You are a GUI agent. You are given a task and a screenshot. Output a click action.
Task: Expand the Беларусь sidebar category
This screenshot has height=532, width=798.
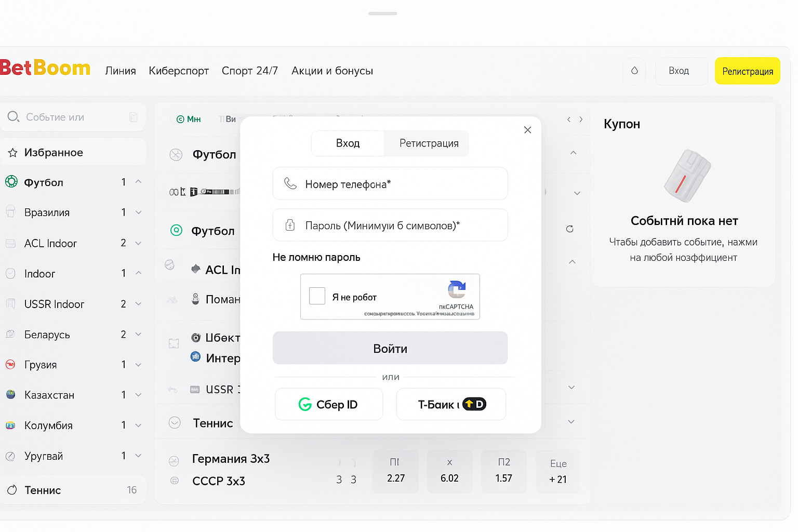click(x=138, y=334)
